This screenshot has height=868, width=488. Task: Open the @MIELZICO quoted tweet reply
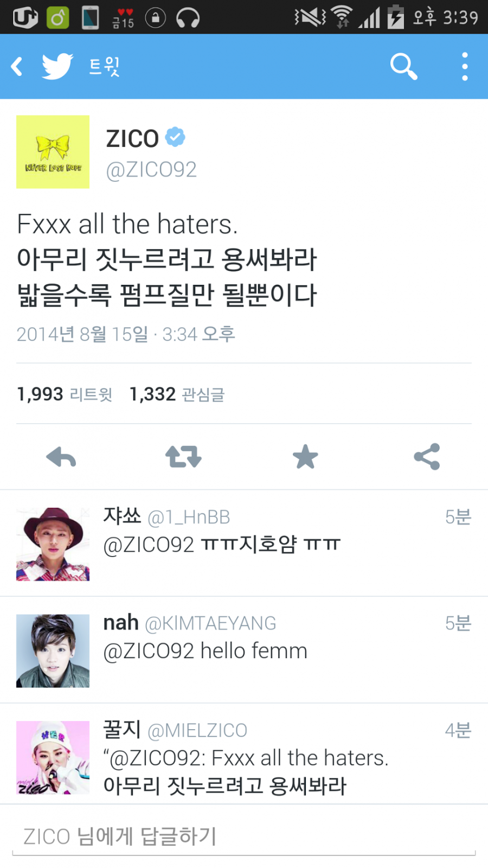click(x=244, y=754)
